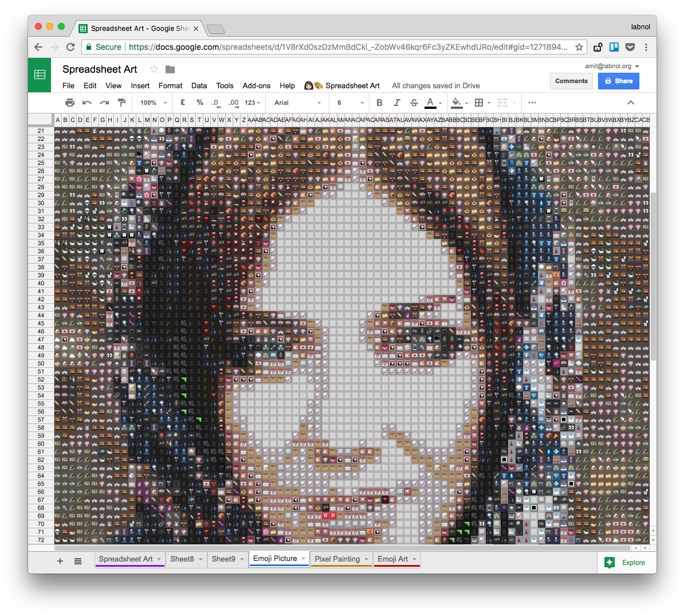This screenshot has width=684, height=616.
Task: Bookmark this page with the star
Action: coord(579,47)
